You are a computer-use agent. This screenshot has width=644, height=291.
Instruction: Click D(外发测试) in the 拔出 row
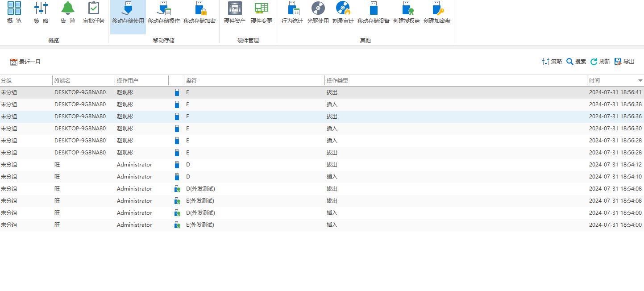point(200,189)
